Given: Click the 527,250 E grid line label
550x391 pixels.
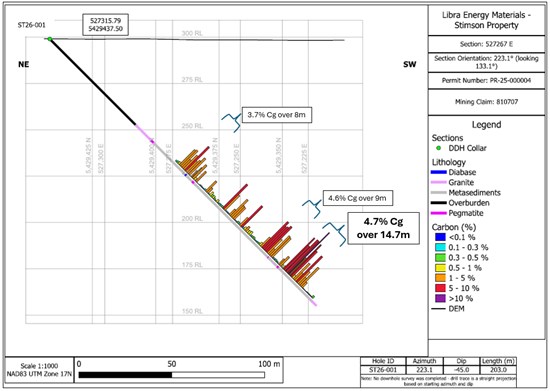Looking at the screenshot, I should [x=237, y=158].
